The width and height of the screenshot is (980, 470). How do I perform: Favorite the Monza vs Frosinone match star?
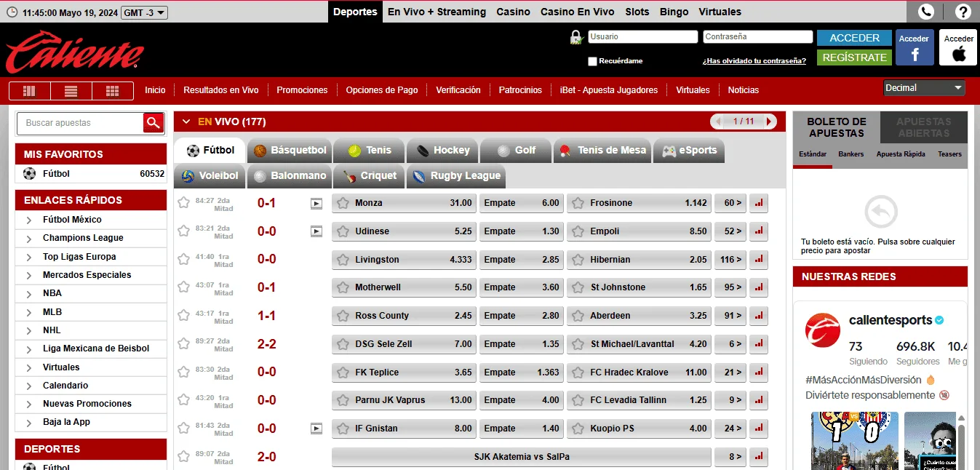point(183,203)
